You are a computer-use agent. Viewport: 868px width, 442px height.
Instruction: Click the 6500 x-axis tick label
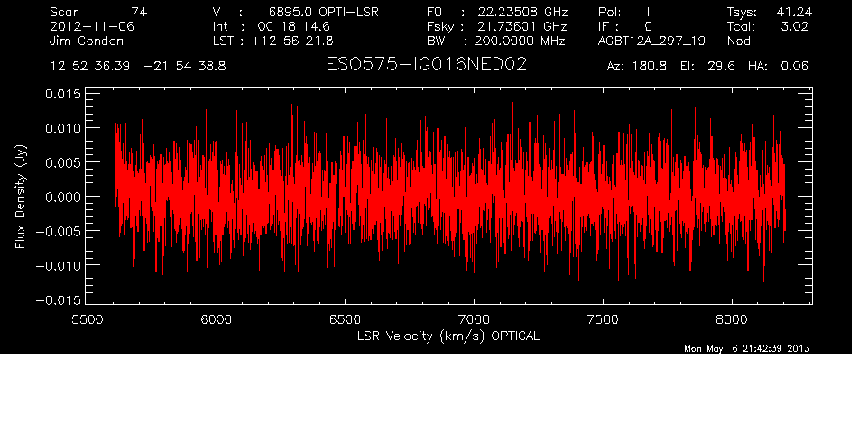pos(345,319)
